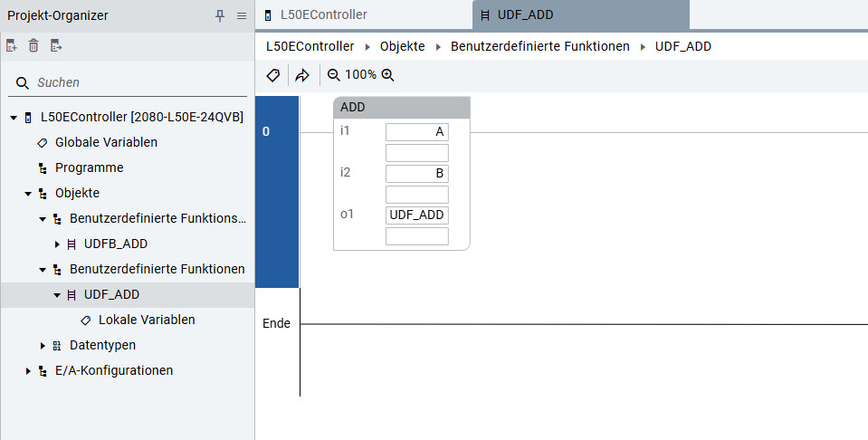Screen dimensions: 868x440
Task: Click Benutzerdefinierte Funktionen in the breadcrumb
Action: (x=540, y=46)
